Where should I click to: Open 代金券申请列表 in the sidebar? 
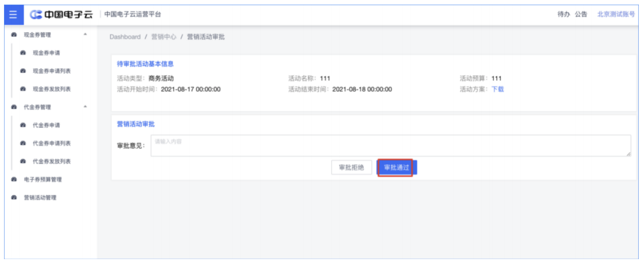click(x=50, y=143)
